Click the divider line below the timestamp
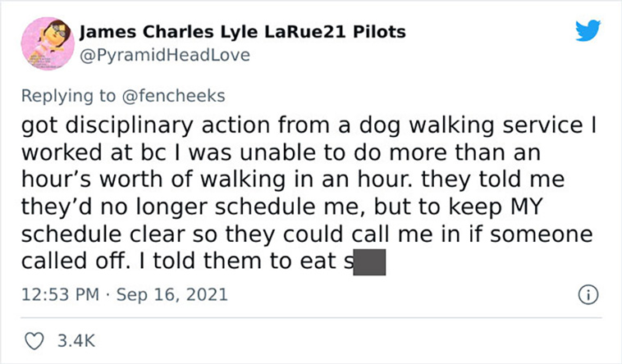The width and height of the screenshot is (622, 364). (311, 317)
